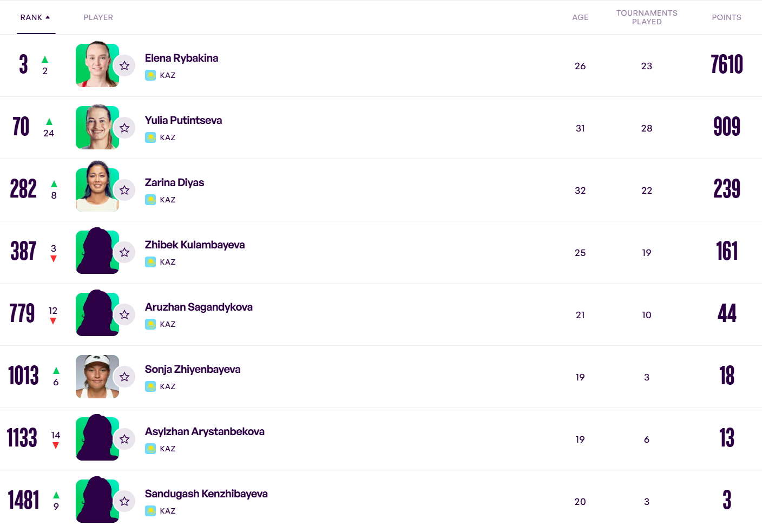The image size is (762, 532).
Task: Open Sonja Zhiyenbayeva's profile name link
Action: [193, 369]
